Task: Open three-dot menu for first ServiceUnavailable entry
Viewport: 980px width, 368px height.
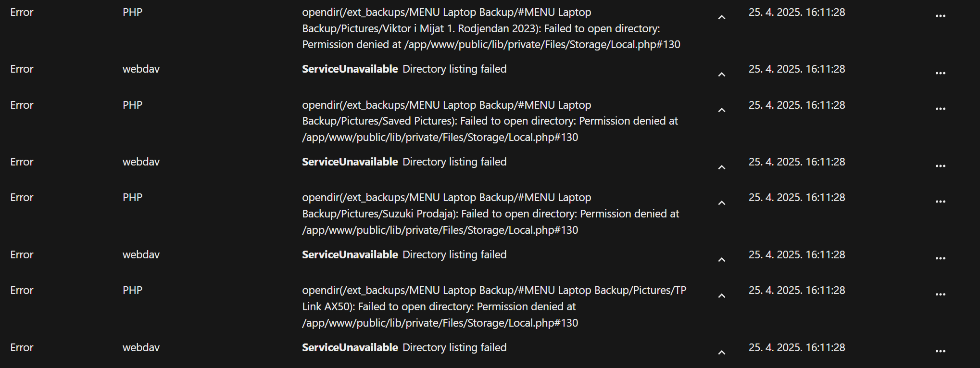Action: pyautogui.click(x=940, y=73)
